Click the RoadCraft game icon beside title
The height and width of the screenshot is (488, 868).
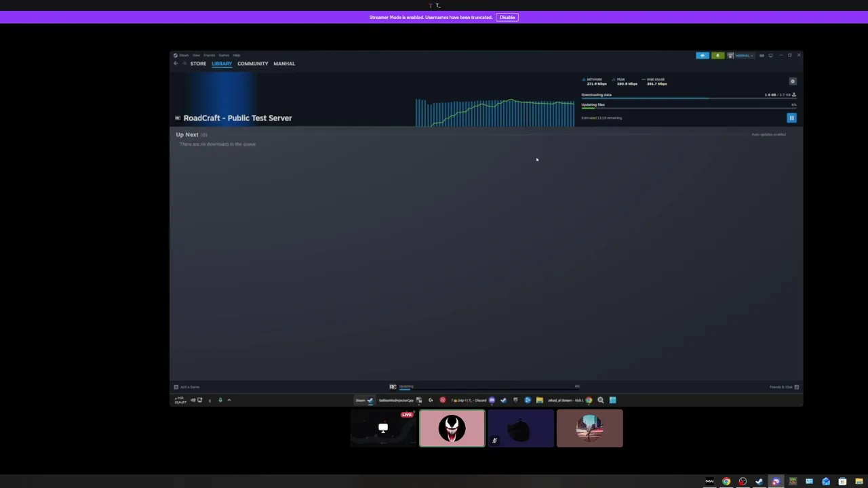point(178,118)
